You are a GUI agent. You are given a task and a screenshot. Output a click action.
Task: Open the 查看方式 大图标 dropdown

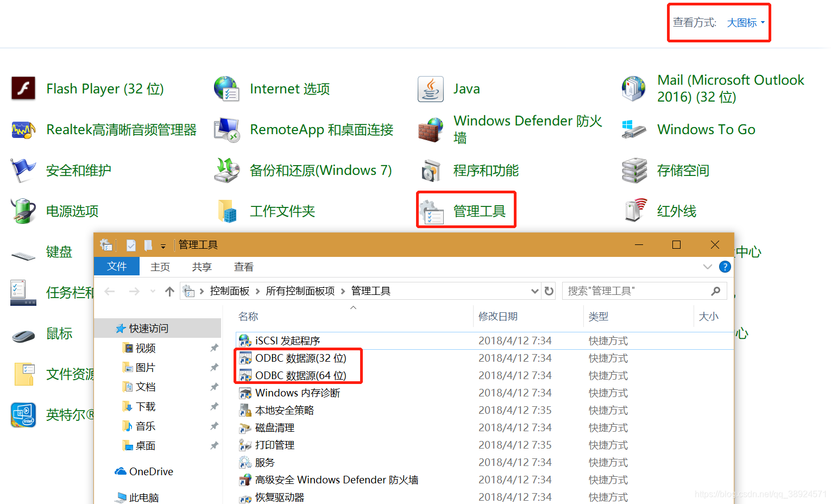pyautogui.click(x=746, y=23)
